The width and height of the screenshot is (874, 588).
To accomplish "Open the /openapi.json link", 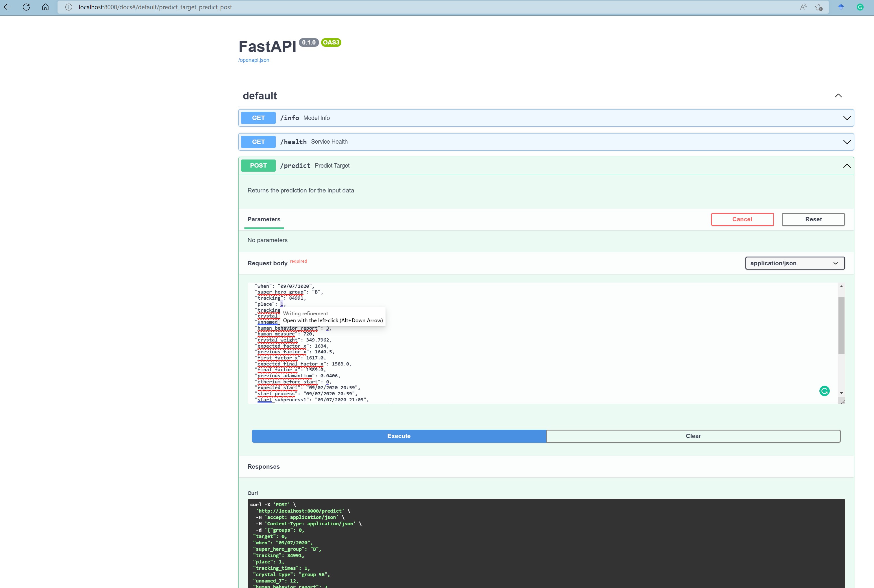I will (x=254, y=60).
